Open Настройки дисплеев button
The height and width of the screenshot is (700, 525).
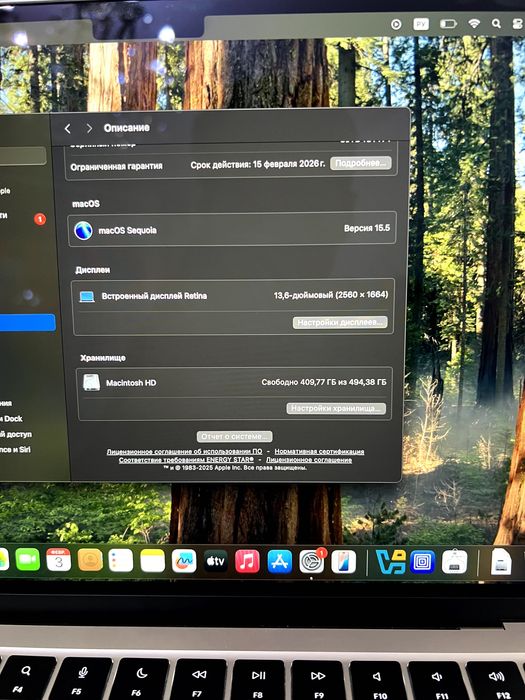[340, 322]
